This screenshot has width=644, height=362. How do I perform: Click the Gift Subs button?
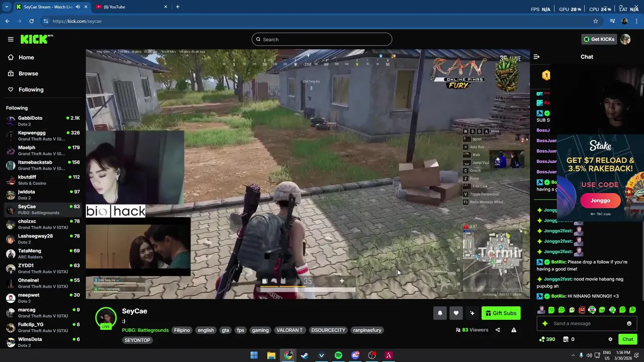point(501,313)
